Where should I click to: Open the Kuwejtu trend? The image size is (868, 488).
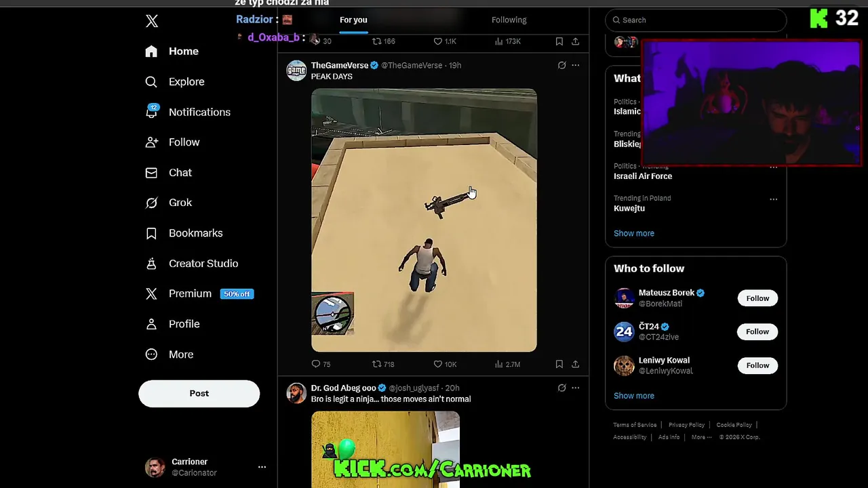629,208
